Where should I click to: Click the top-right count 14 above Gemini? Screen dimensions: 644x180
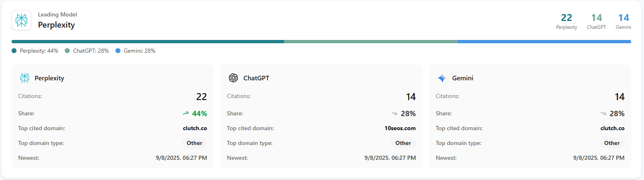click(623, 18)
